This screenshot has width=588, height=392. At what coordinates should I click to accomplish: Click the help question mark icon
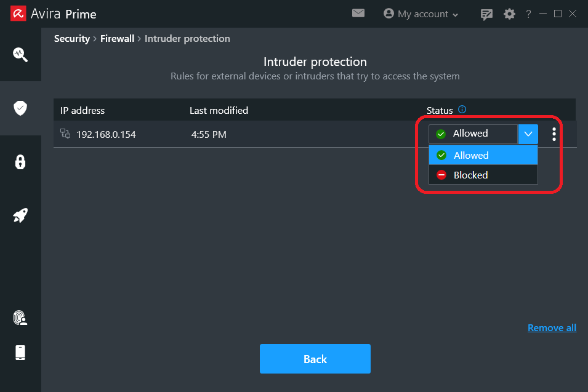tap(528, 14)
